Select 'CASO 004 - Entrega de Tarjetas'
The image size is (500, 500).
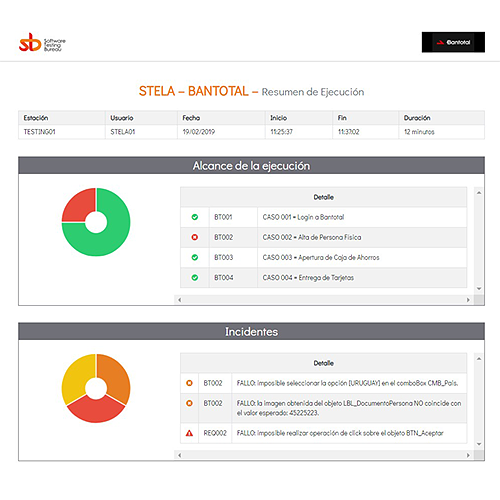point(323,278)
